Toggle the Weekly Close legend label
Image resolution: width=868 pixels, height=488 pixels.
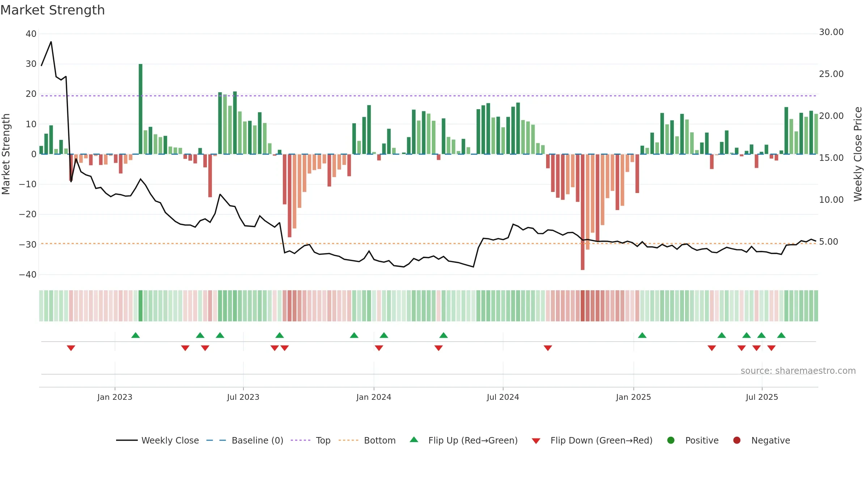coord(170,441)
